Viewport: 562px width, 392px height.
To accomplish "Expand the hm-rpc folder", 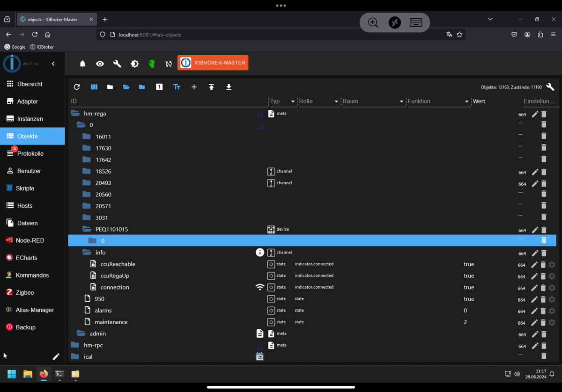I will [x=75, y=345].
